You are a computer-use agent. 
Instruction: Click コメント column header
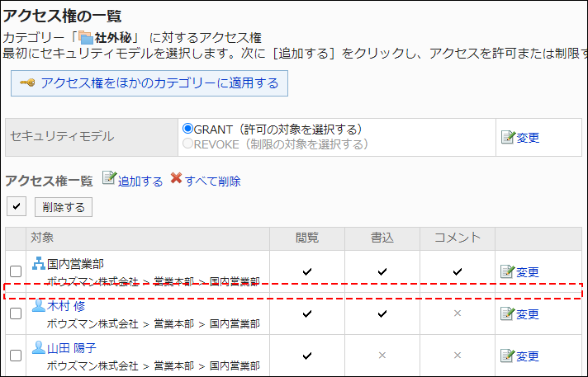[x=458, y=238]
